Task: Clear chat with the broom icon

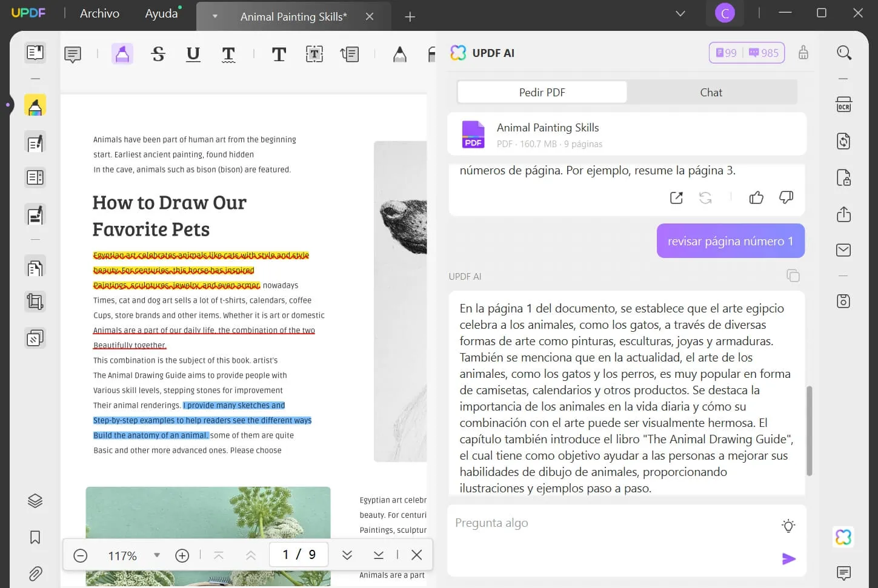Action: click(803, 53)
